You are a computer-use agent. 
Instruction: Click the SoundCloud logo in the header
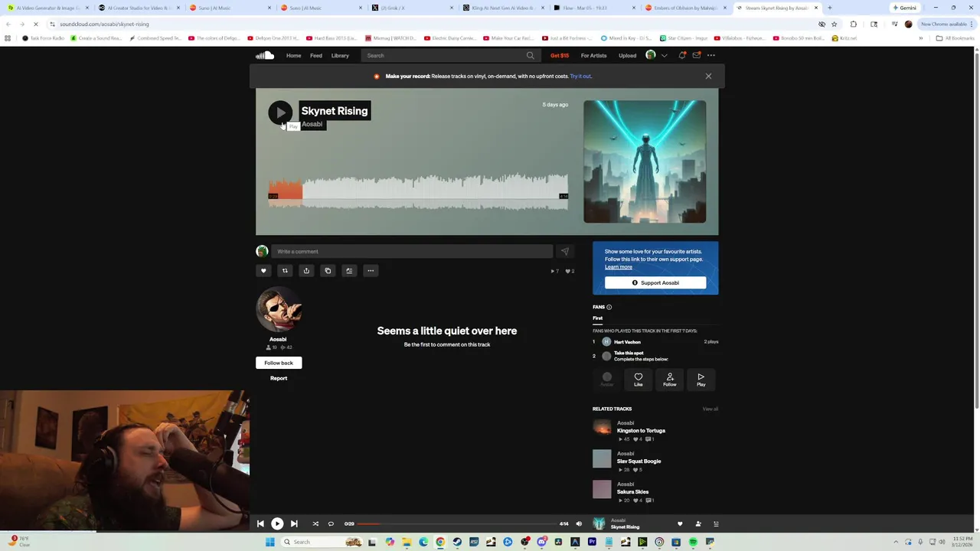click(x=265, y=55)
